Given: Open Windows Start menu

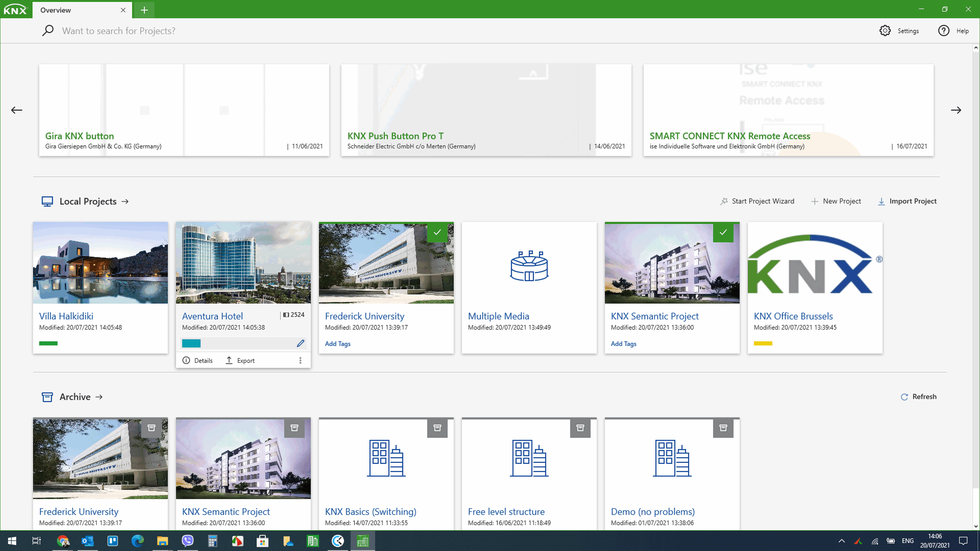Looking at the screenshot, I should point(12,541).
